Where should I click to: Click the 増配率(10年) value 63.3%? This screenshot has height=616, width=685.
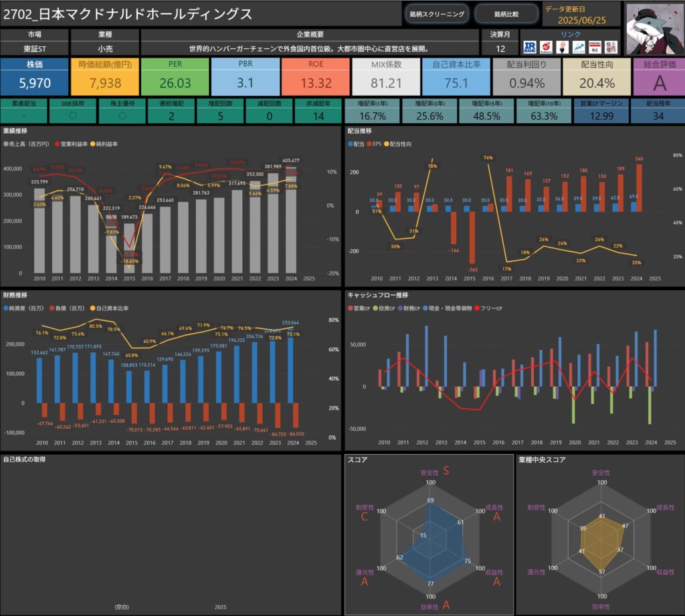click(x=544, y=116)
